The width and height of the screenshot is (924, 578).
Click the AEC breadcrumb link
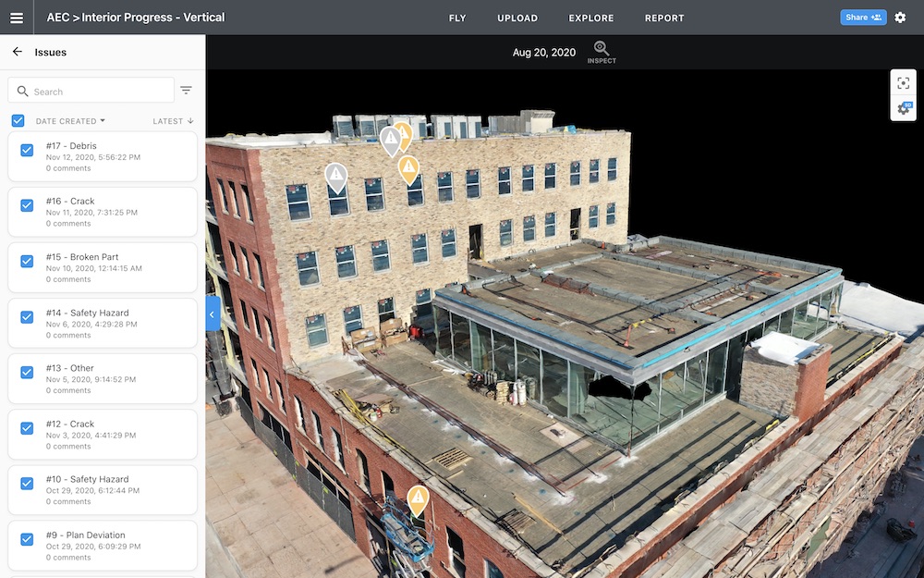click(57, 18)
